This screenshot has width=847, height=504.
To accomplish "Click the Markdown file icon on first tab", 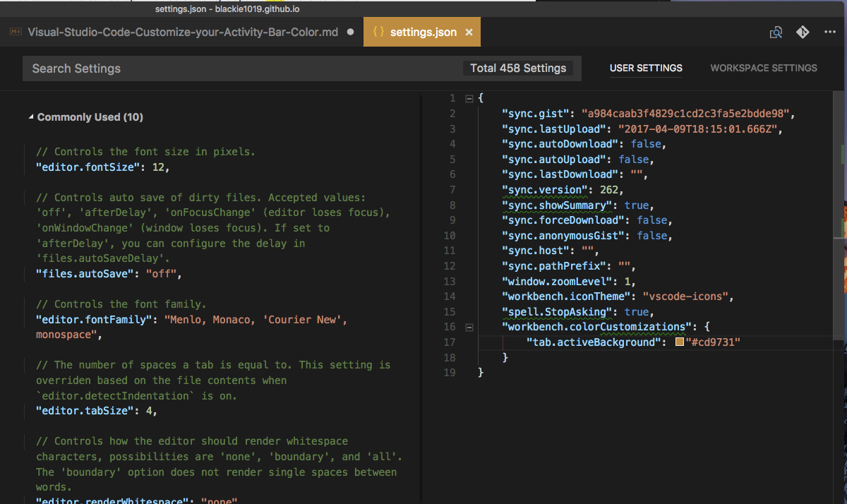I will pyautogui.click(x=15, y=32).
